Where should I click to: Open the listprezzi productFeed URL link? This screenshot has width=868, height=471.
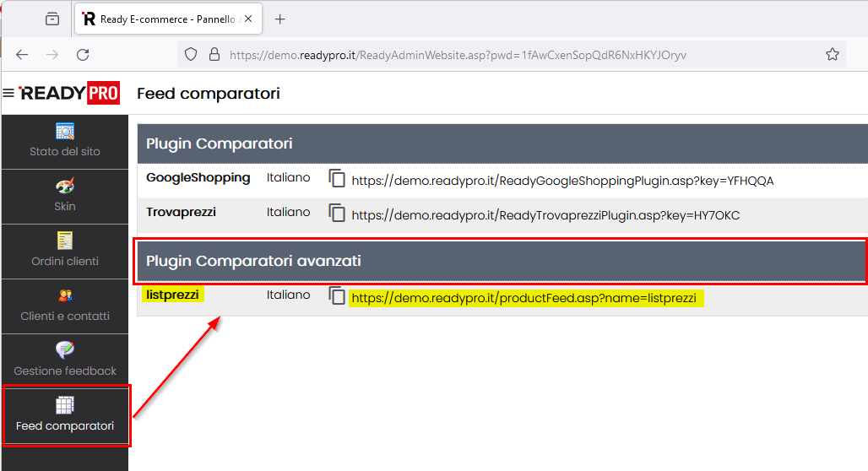point(524,298)
